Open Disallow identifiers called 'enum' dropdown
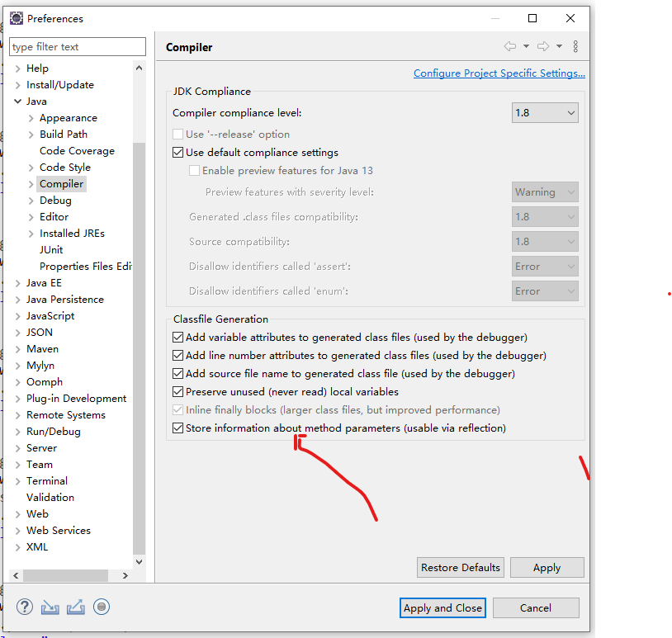 pyautogui.click(x=545, y=291)
